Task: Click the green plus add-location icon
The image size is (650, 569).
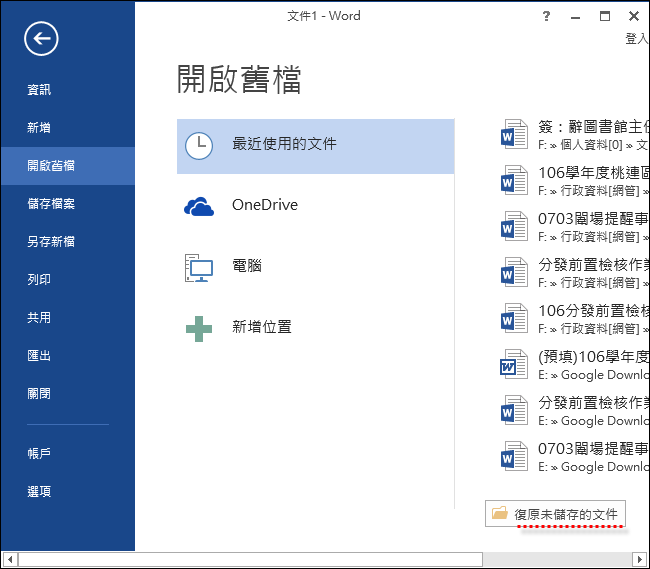Action: pyautogui.click(x=199, y=329)
